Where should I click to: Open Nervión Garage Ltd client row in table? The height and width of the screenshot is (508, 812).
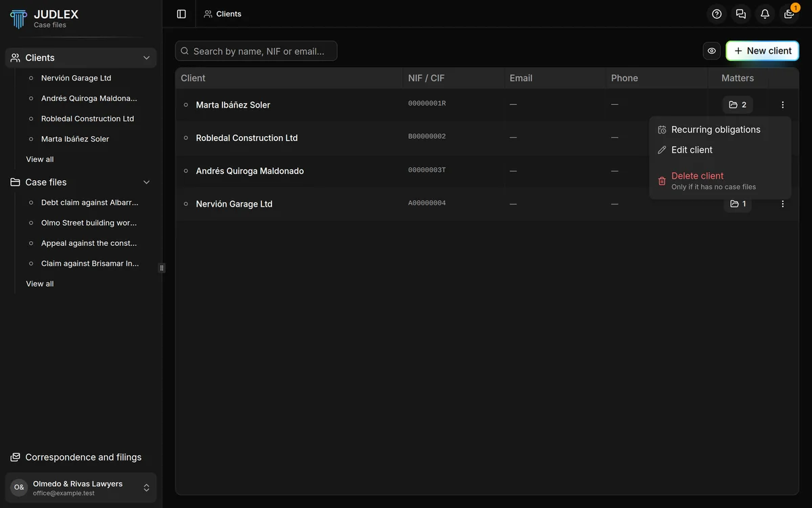coord(487,204)
